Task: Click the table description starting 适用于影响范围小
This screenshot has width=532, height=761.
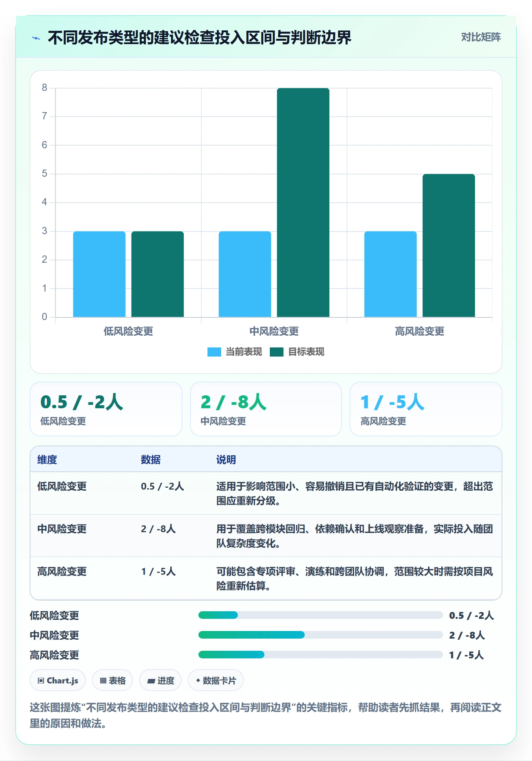Action: pyautogui.click(x=355, y=493)
